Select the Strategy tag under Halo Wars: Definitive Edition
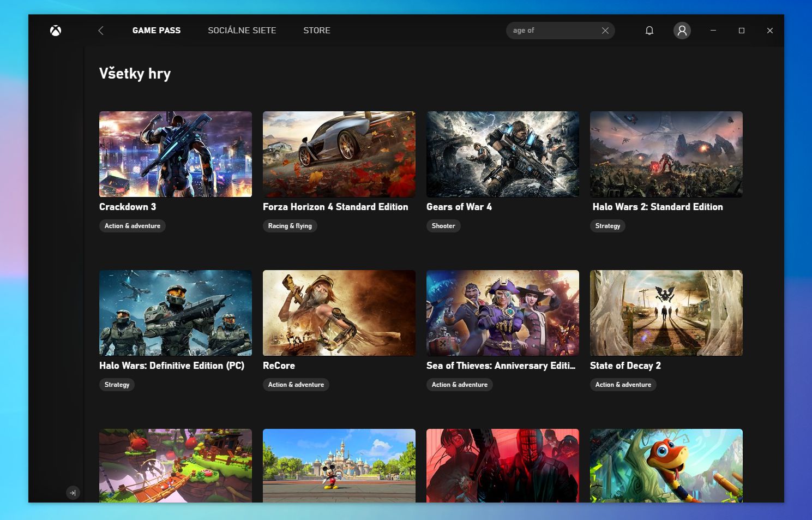812x520 pixels. [x=117, y=385]
